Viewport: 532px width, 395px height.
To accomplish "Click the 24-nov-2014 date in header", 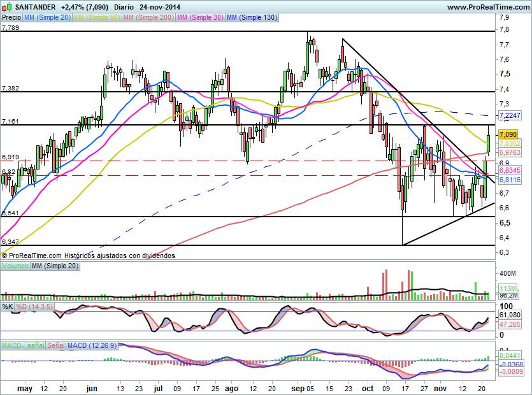I will click(x=161, y=7).
